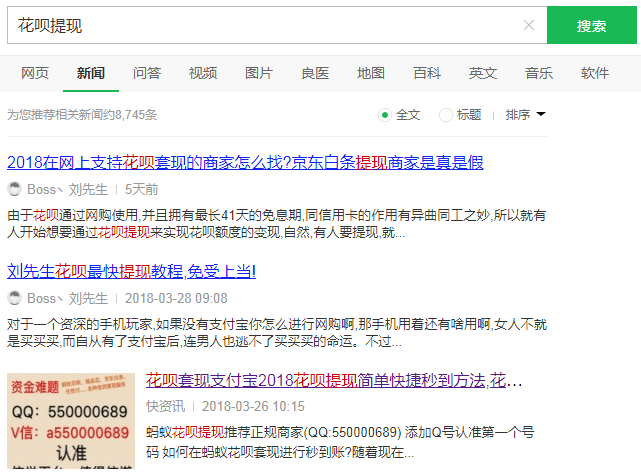The width and height of the screenshot is (641, 475).
Task: Click the source name 快资讯
Action: click(165, 406)
